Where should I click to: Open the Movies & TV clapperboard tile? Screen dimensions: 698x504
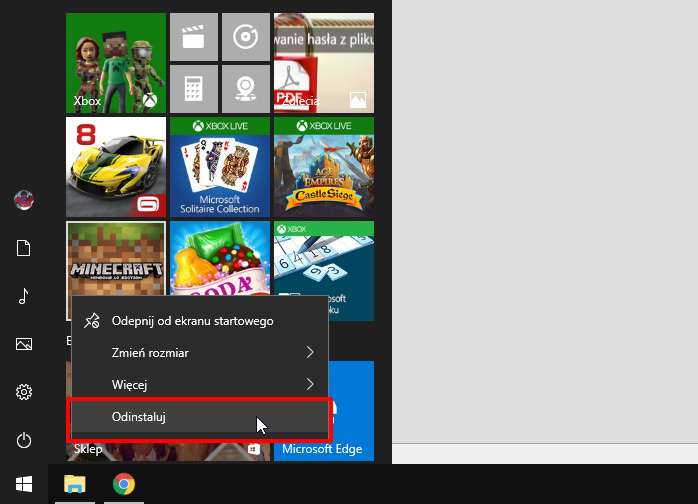194,37
